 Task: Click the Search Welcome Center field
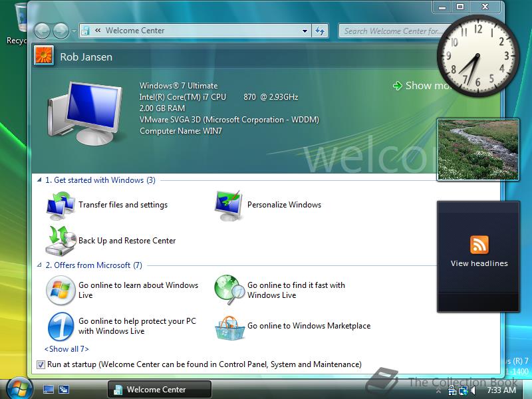pyautogui.click(x=390, y=31)
